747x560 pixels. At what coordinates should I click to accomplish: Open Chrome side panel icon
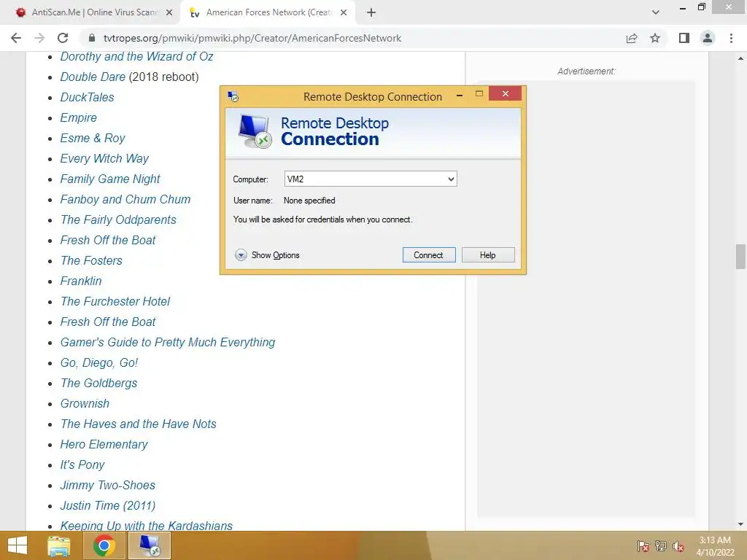pyautogui.click(x=684, y=38)
